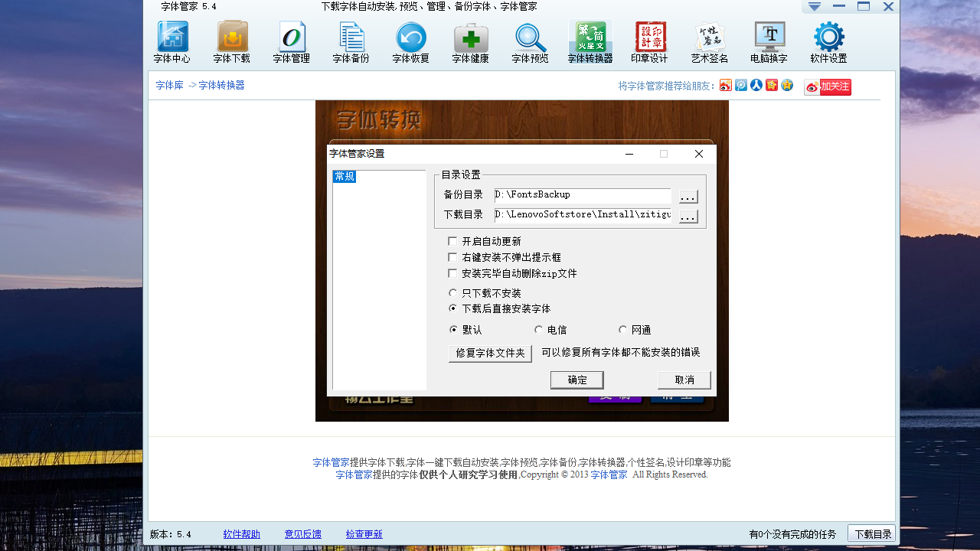Open the title bar dropdown arrow

(814, 6)
